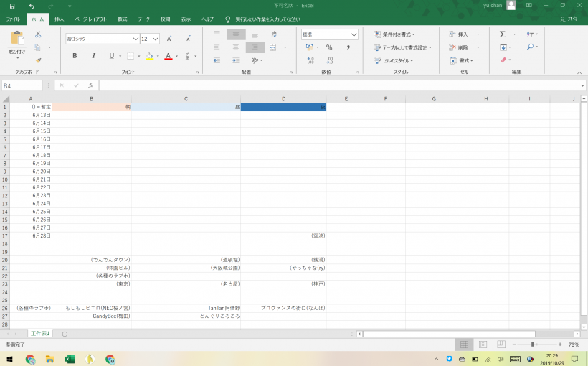Toggle Bold formatting
This screenshot has width=588, height=366.
[x=75, y=56]
